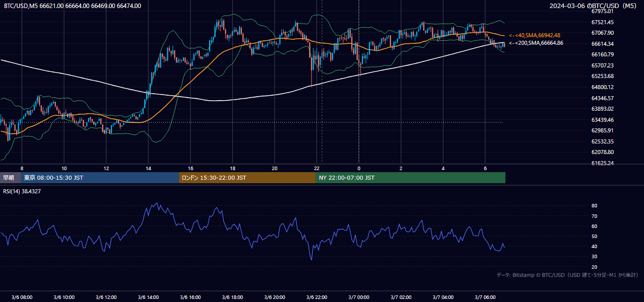Select the 早朝 session bar segment
644x302 pixels.
click(x=10, y=178)
